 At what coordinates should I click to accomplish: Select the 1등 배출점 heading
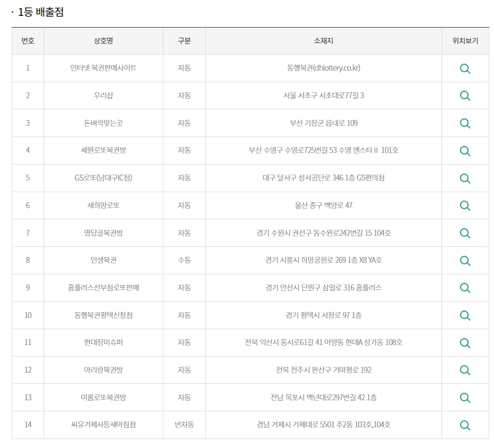pyautogui.click(x=41, y=12)
